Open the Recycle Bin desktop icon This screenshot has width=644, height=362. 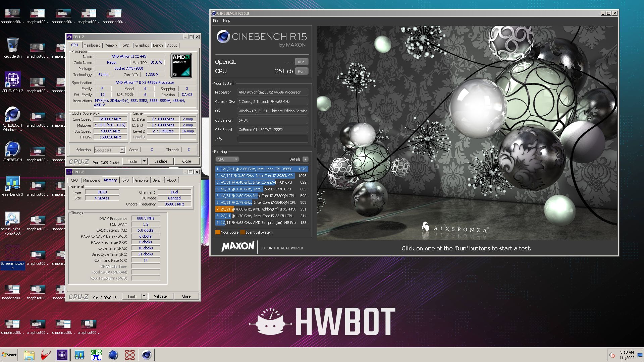pos(12,48)
